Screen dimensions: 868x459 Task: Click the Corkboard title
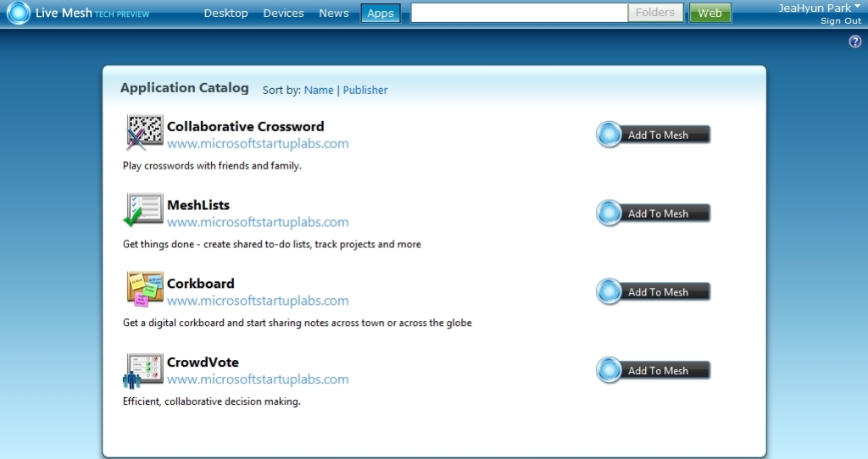coord(200,284)
